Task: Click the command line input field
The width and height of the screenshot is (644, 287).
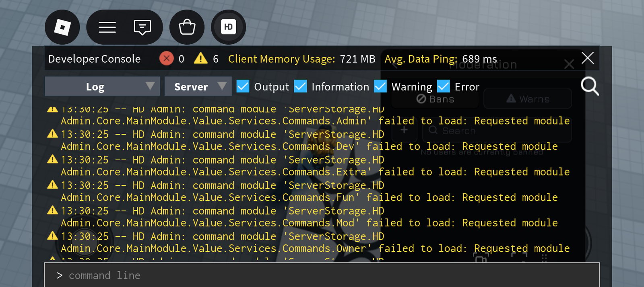Action: pyautogui.click(x=322, y=275)
